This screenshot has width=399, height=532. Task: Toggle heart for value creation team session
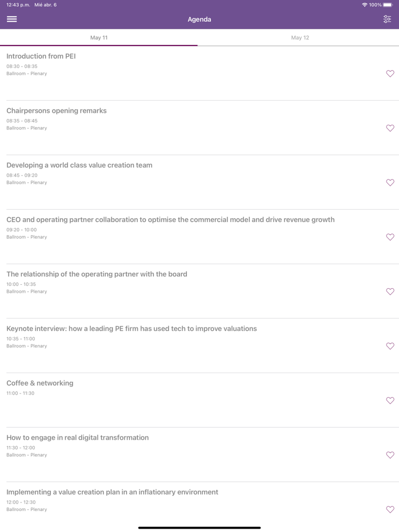[x=390, y=183]
